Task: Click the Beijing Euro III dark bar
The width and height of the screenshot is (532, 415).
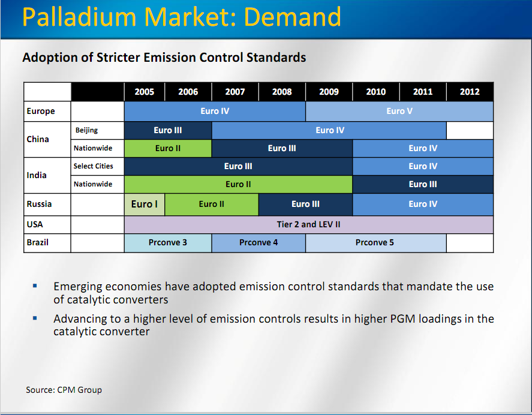Action: point(167,130)
